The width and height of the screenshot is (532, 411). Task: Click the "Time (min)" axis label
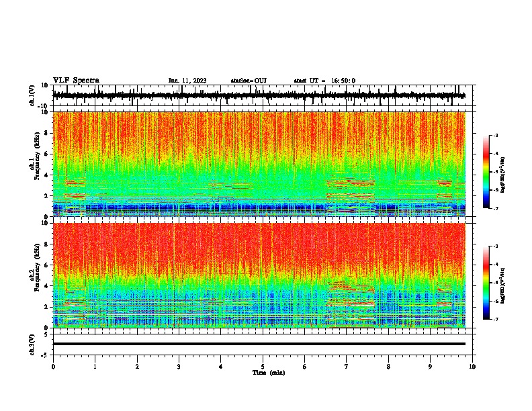pos(269,373)
